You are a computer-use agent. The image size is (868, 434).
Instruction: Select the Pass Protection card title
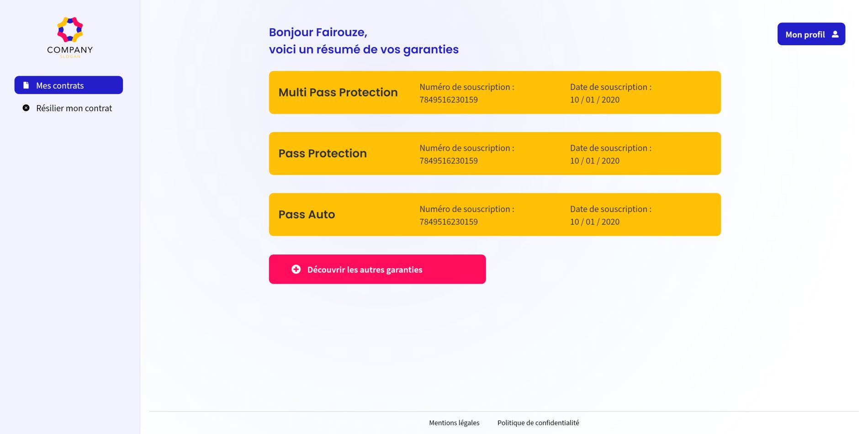(323, 153)
